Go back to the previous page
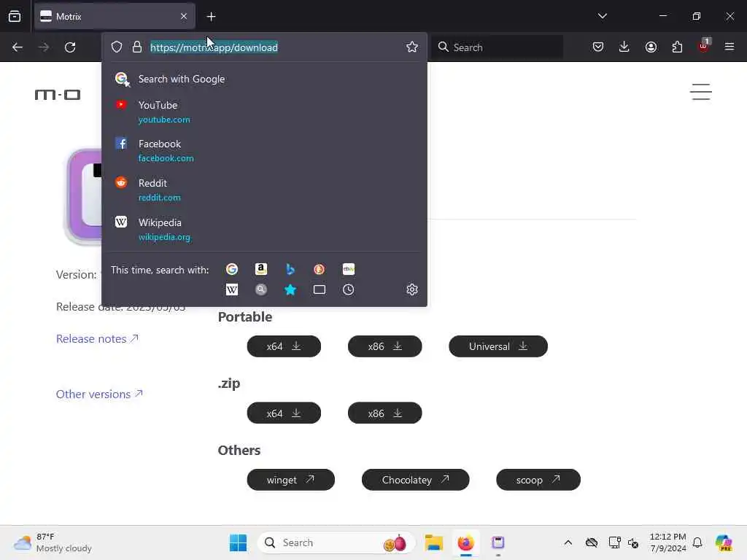This screenshot has height=560, width=747. 18,47
